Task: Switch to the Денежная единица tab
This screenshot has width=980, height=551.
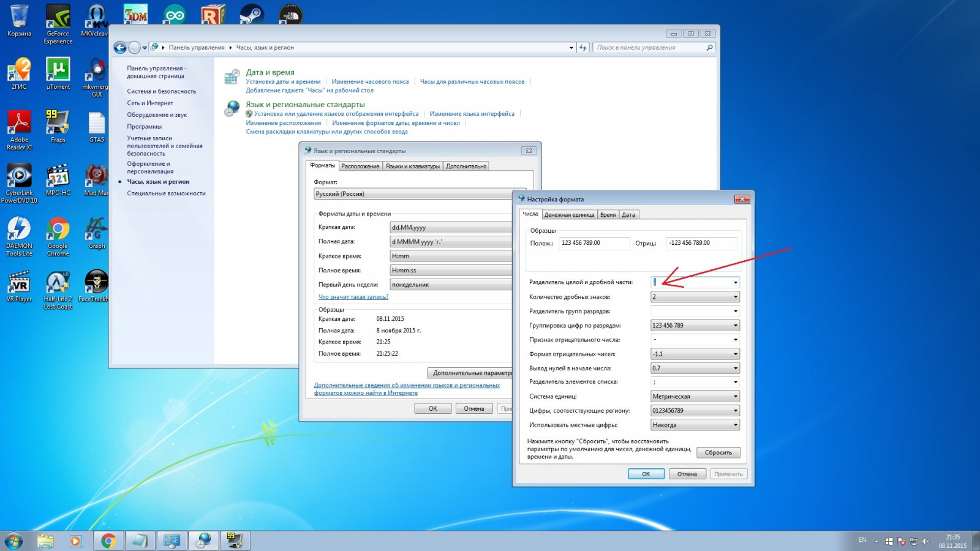Action: [569, 215]
